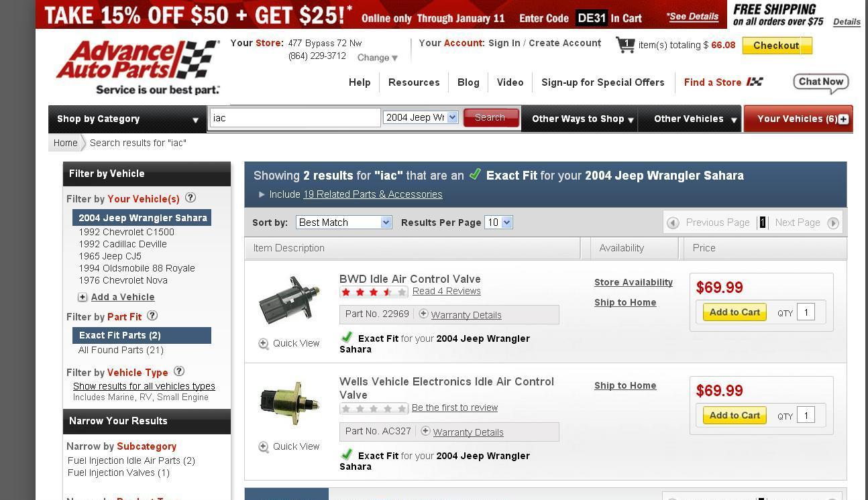
Task: Open Sign-up for Special Offers
Action: click(x=603, y=82)
